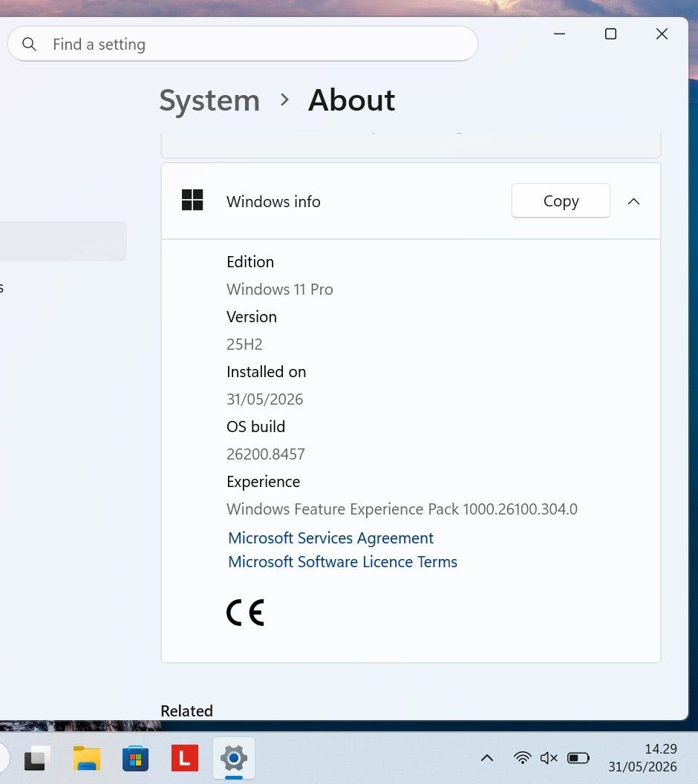Maximize the Settings window
This screenshot has width=698, height=784.
(x=610, y=33)
